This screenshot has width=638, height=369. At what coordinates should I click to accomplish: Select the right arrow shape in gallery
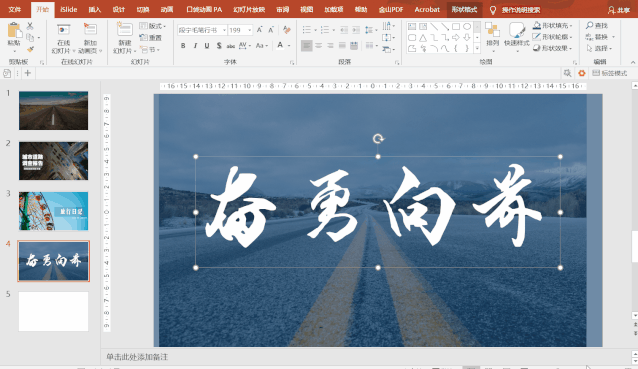(x=456, y=38)
